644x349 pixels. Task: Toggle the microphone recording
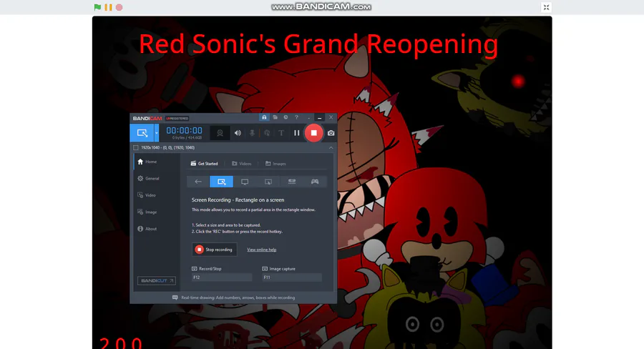(252, 133)
